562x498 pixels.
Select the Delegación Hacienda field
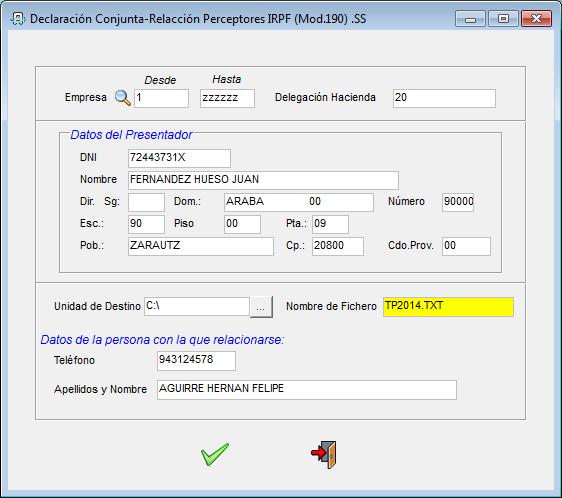click(x=444, y=98)
